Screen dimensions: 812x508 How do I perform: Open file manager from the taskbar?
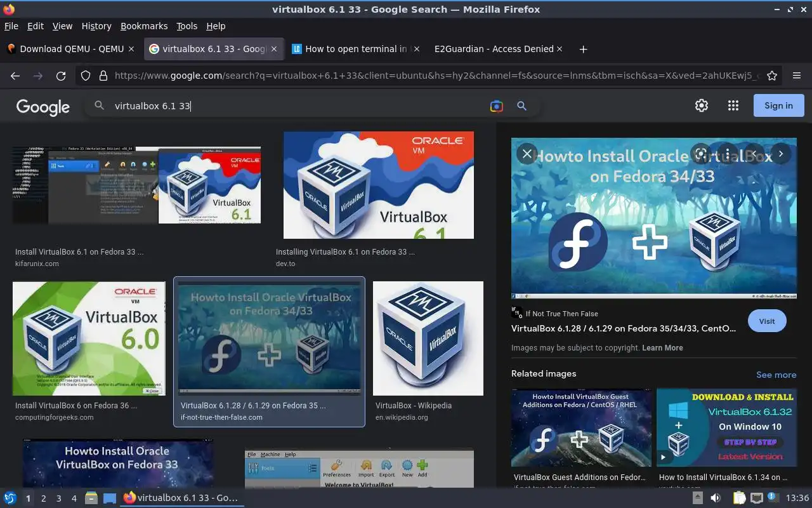(91, 498)
